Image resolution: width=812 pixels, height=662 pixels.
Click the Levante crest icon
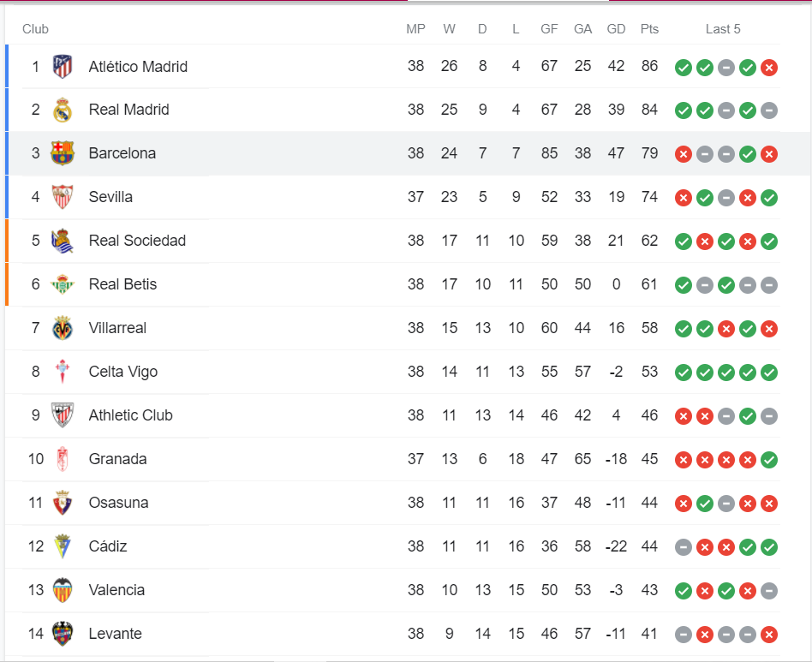(63, 634)
